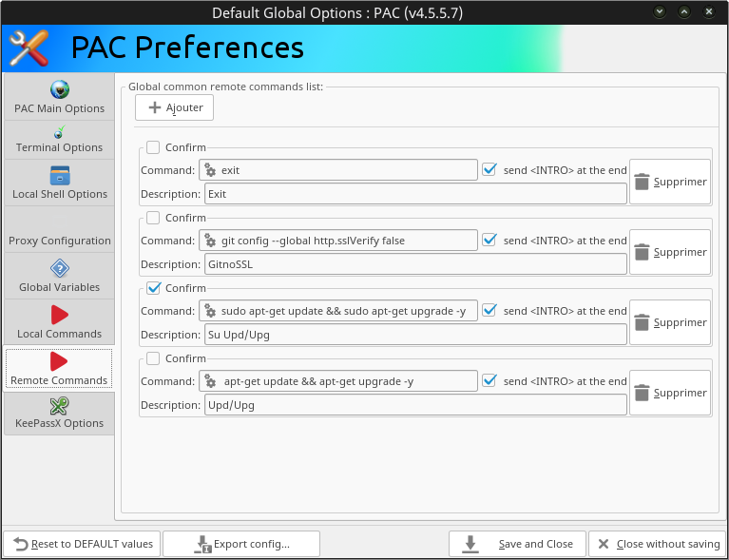This screenshot has height=560, width=729.
Task: Delete the exit command with Supprimer
Action: [x=670, y=182]
